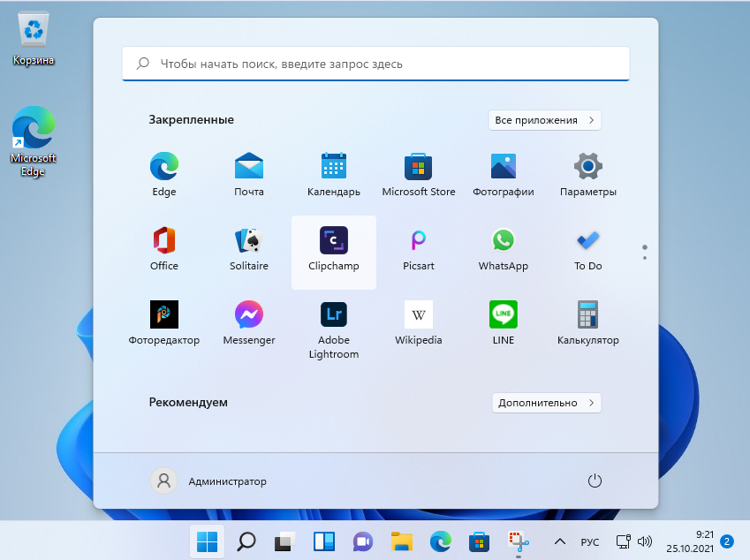This screenshot has height=560, width=750.
Task: Open Teams Chat on the taskbar
Action: [362, 541]
